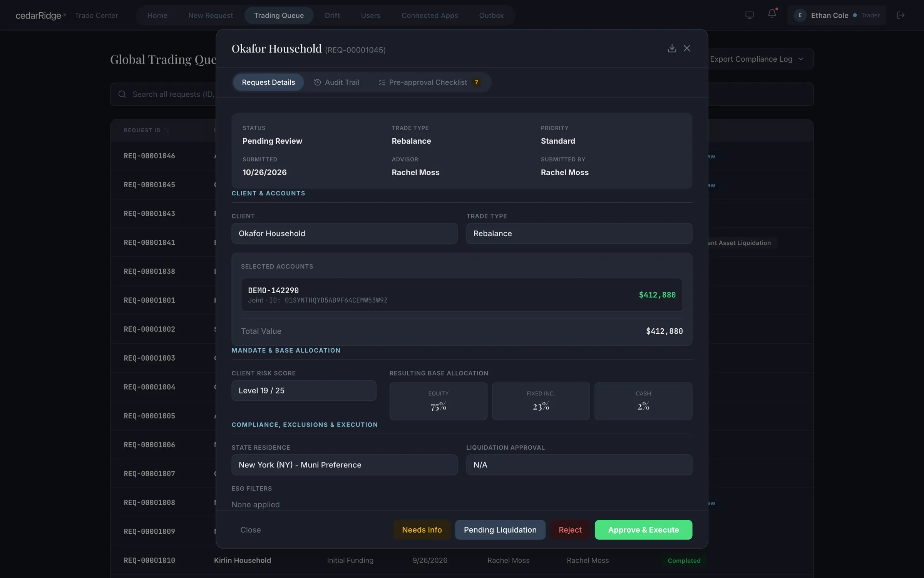924x578 pixels.
Task: Click Needs Info button
Action: [422, 529]
